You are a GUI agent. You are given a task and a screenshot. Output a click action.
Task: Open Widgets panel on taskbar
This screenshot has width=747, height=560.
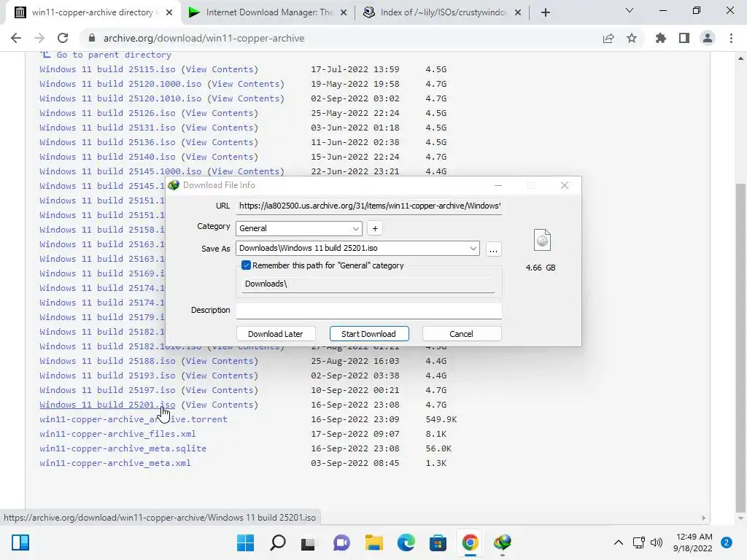pos(20,542)
